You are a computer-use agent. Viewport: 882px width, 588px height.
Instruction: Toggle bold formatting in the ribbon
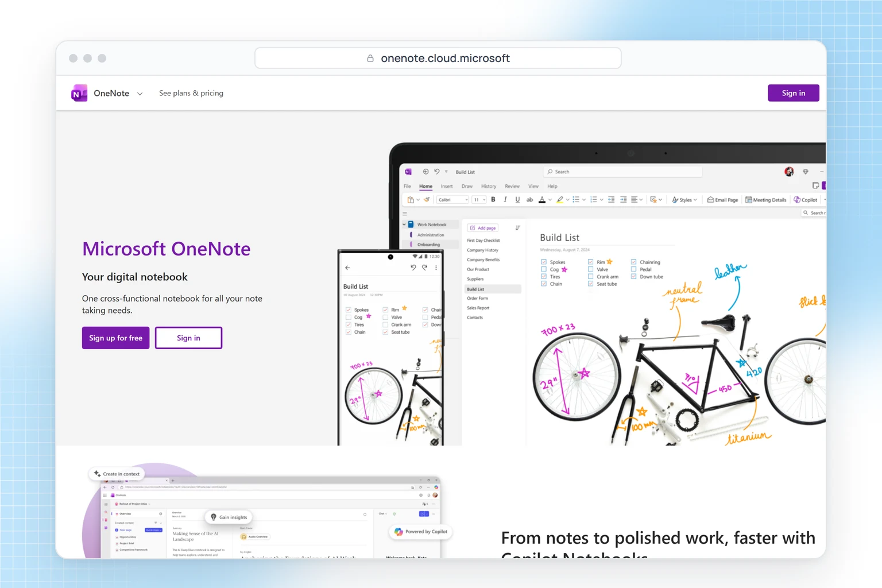(x=493, y=199)
